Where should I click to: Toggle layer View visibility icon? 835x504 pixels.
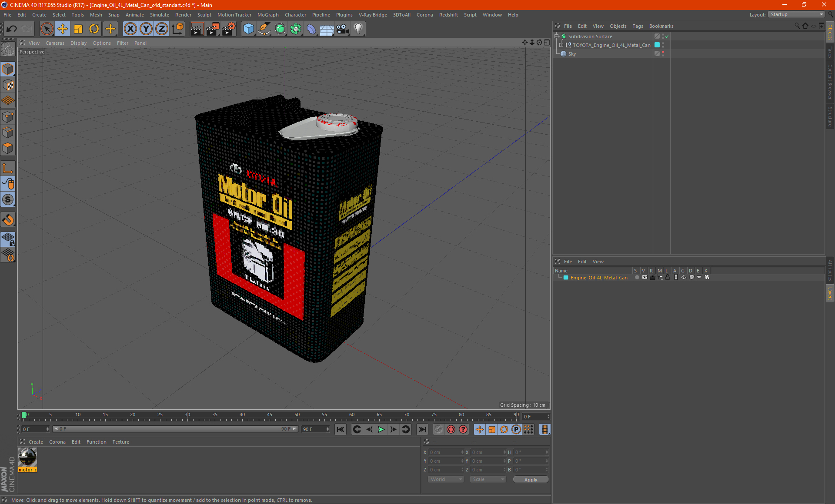point(645,277)
